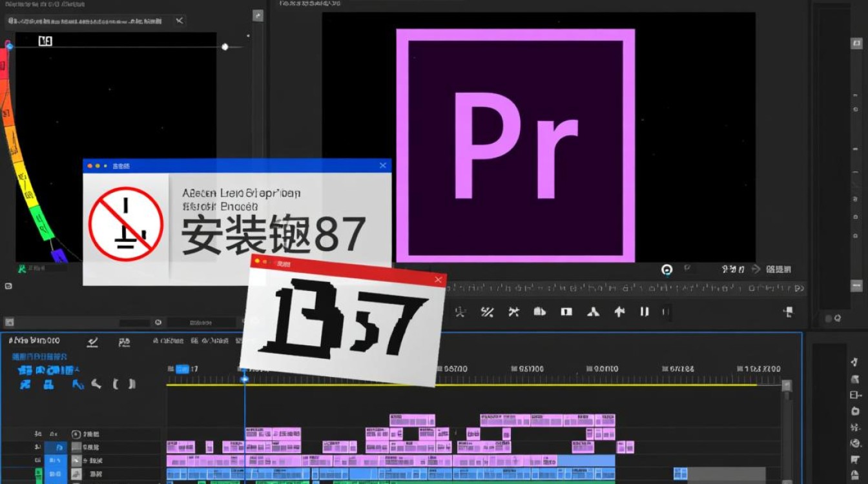This screenshot has width=868, height=484.
Task: Click the isolated gray-blue clip at timeline's far right
Action: tap(680, 474)
